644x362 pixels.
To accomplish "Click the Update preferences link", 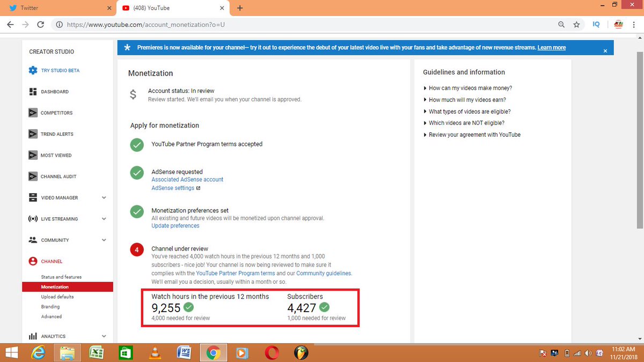I will coord(175,226).
